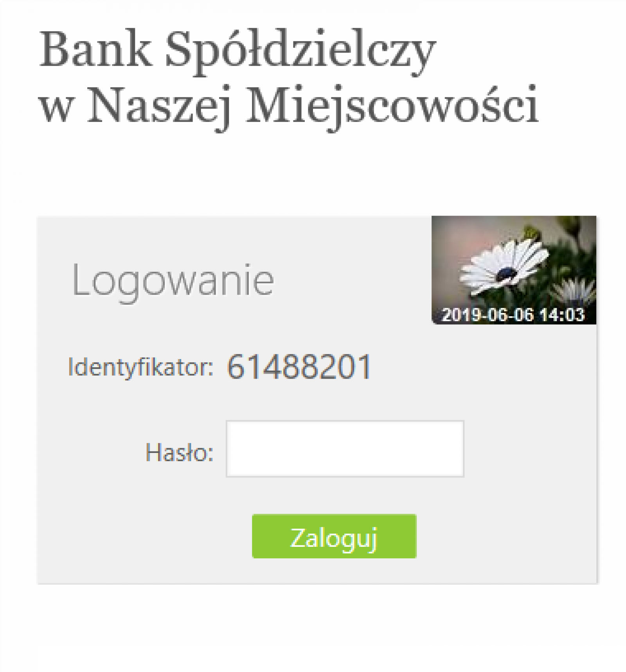
Task: Click the identifier number 61488201
Action: 299,367
